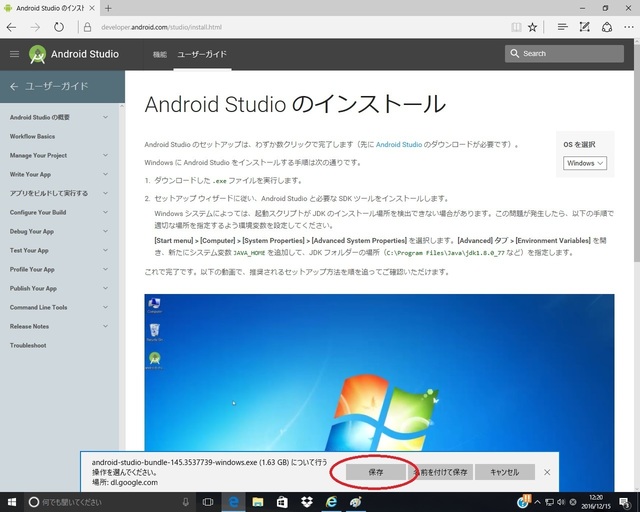The height and width of the screenshot is (512, 640).
Task: Open Troubleshoot sidebar item
Action: pyautogui.click(x=28, y=345)
